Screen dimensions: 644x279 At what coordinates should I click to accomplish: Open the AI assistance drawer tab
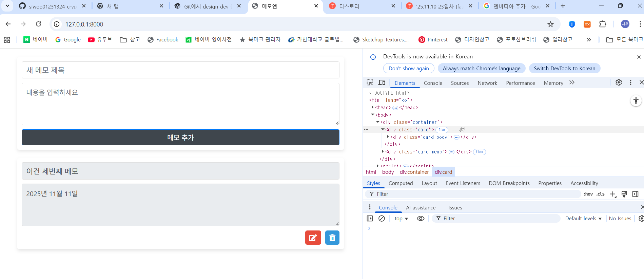pyautogui.click(x=421, y=207)
